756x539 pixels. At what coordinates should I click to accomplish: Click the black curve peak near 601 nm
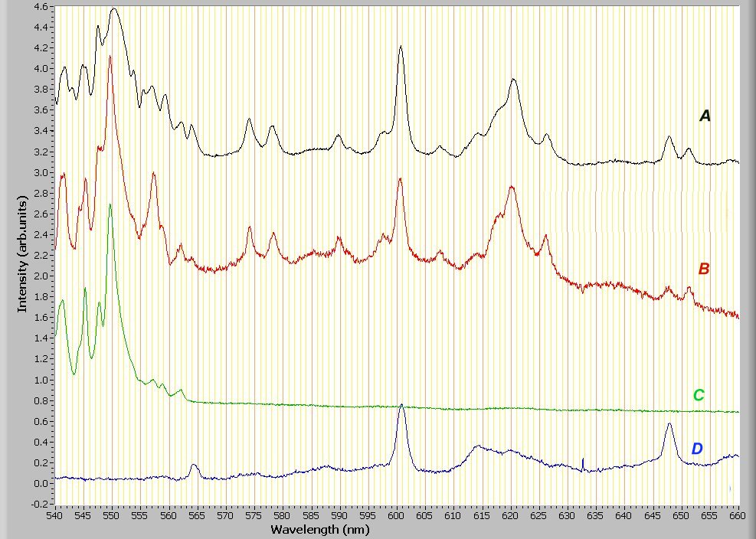pyautogui.click(x=401, y=47)
